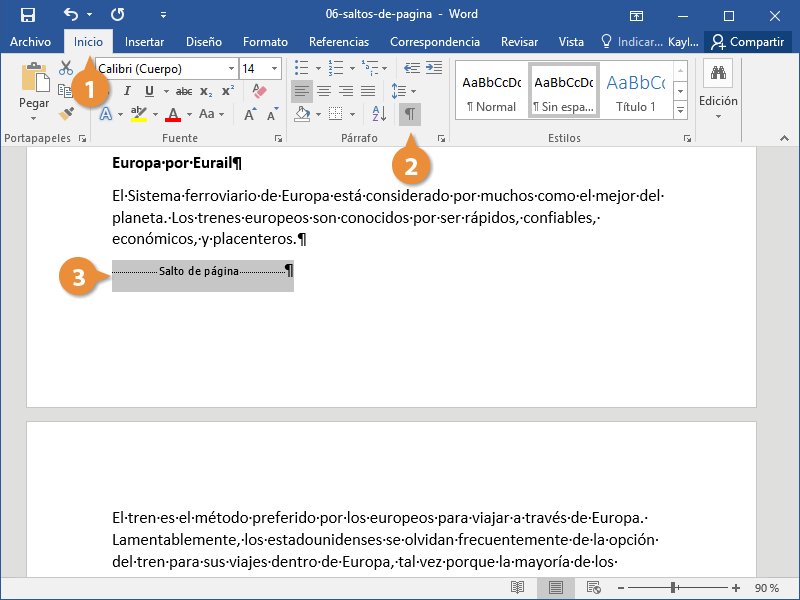Open Fuente dialog launcher
This screenshot has height=600, width=800.
pos(278,138)
